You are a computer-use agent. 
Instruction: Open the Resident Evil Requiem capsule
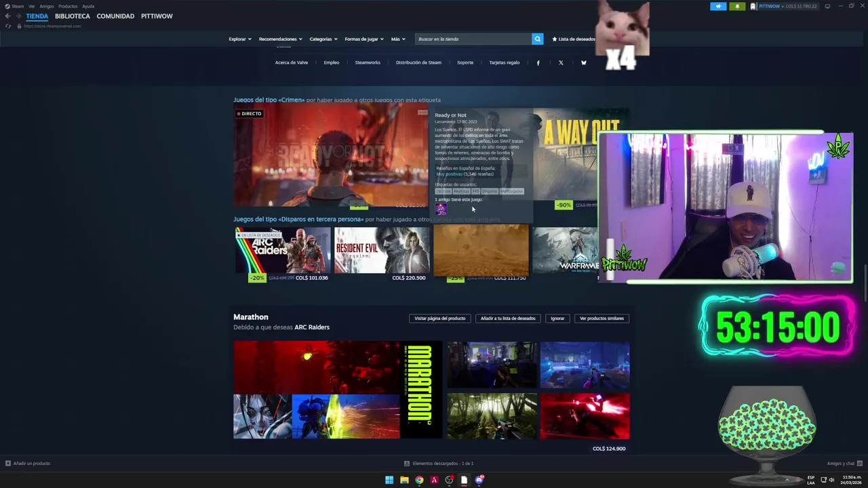tap(382, 250)
